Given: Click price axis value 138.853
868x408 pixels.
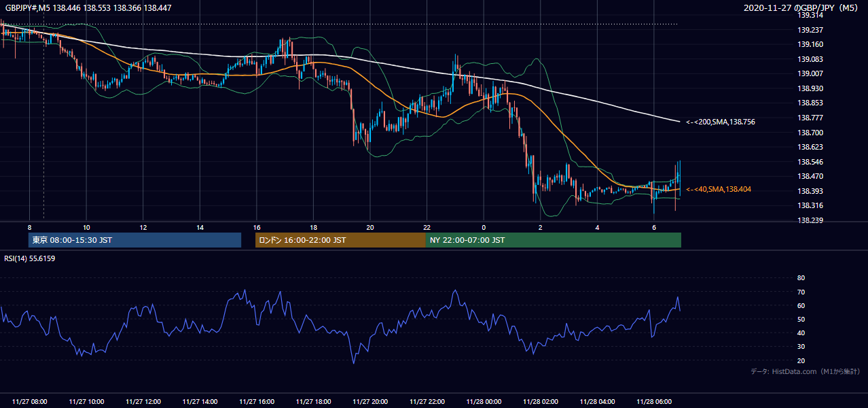Looking at the screenshot, I should click(x=810, y=103).
